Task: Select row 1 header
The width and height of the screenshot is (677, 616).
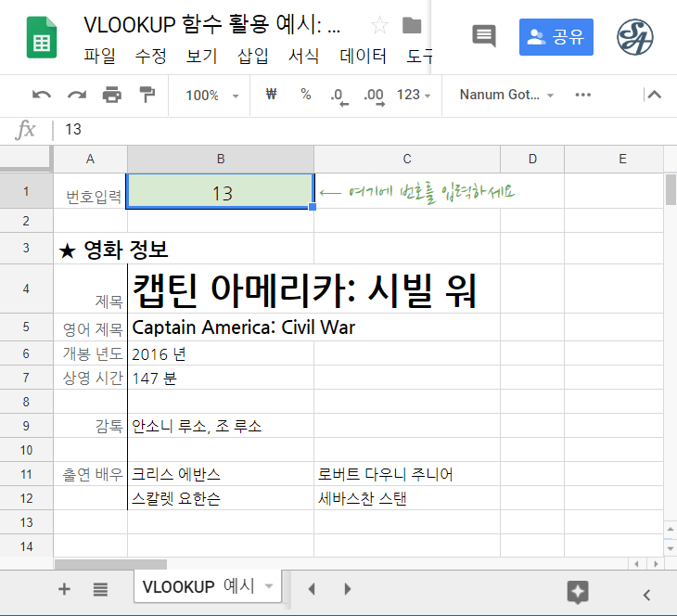Action: point(26,191)
